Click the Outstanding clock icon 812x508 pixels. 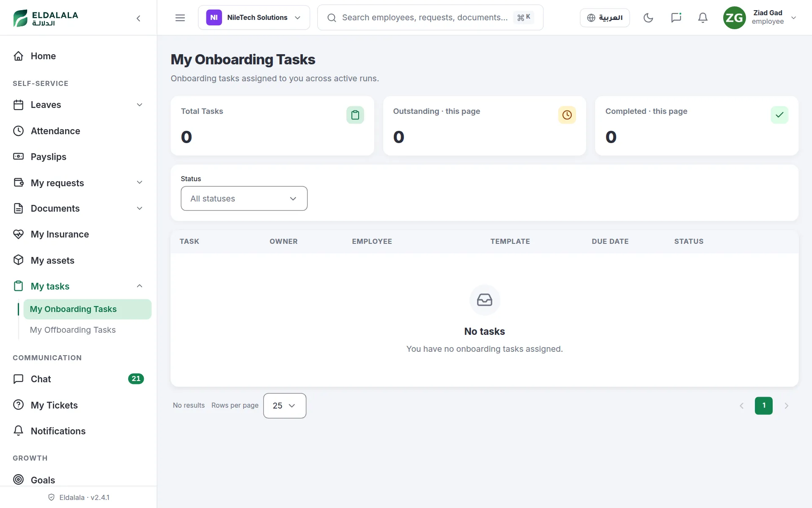click(x=567, y=115)
